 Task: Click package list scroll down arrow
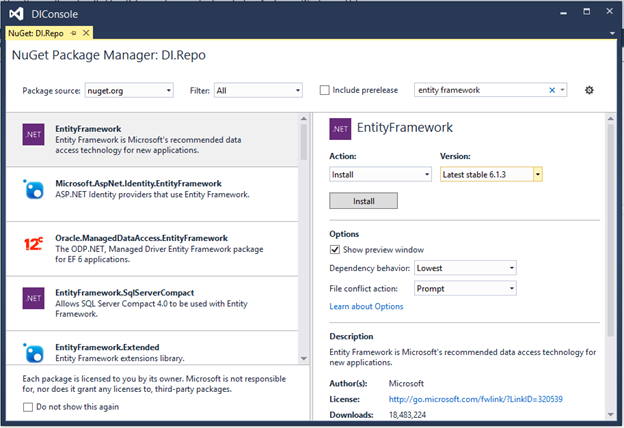(x=304, y=358)
